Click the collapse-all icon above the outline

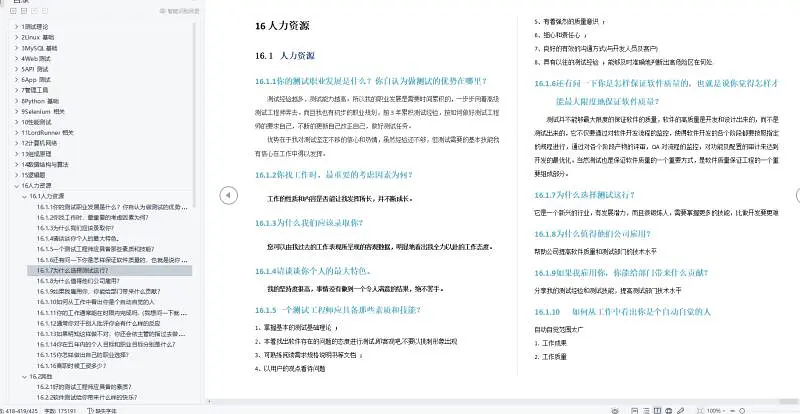[x=23, y=11]
